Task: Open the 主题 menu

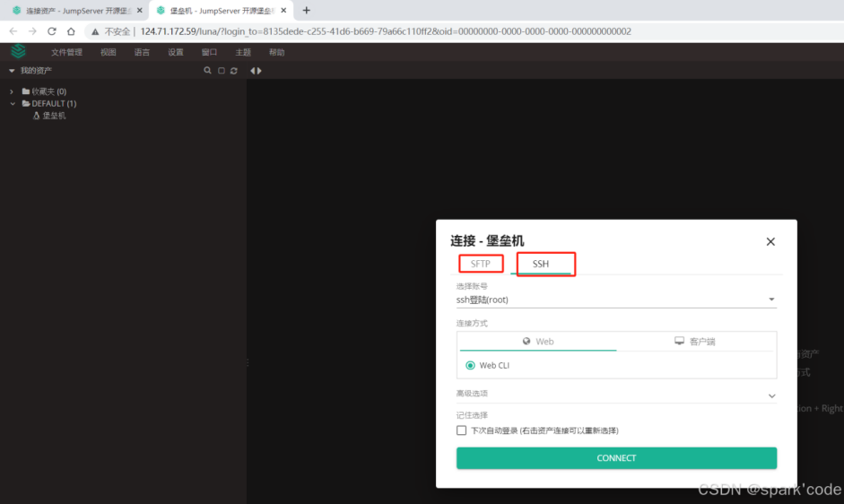Action: point(243,52)
